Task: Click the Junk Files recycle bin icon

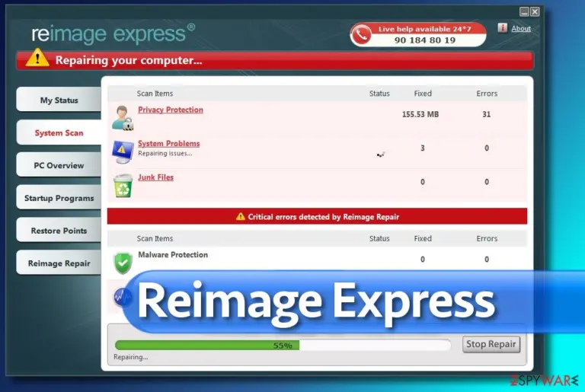Action: (123, 186)
